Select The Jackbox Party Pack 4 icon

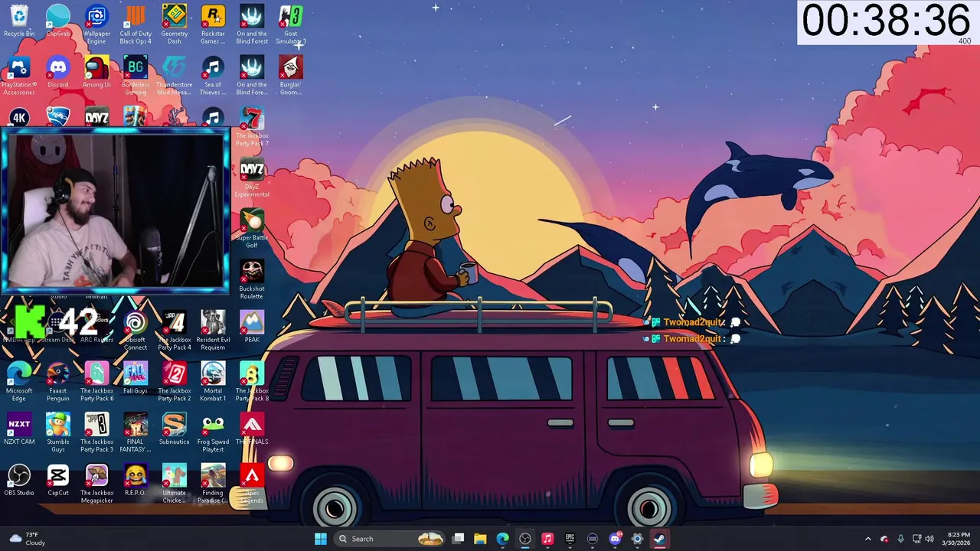tap(174, 331)
